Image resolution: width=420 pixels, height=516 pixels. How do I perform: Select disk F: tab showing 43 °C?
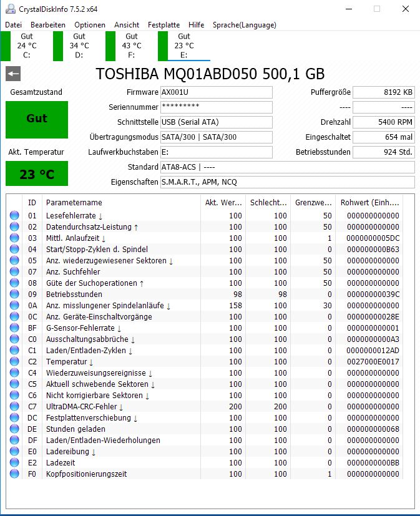coord(131,46)
